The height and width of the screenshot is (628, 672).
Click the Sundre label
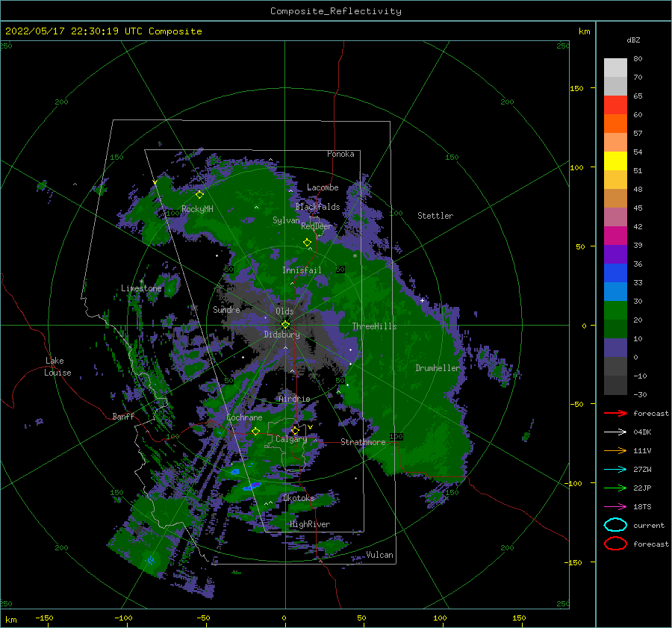click(226, 309)
